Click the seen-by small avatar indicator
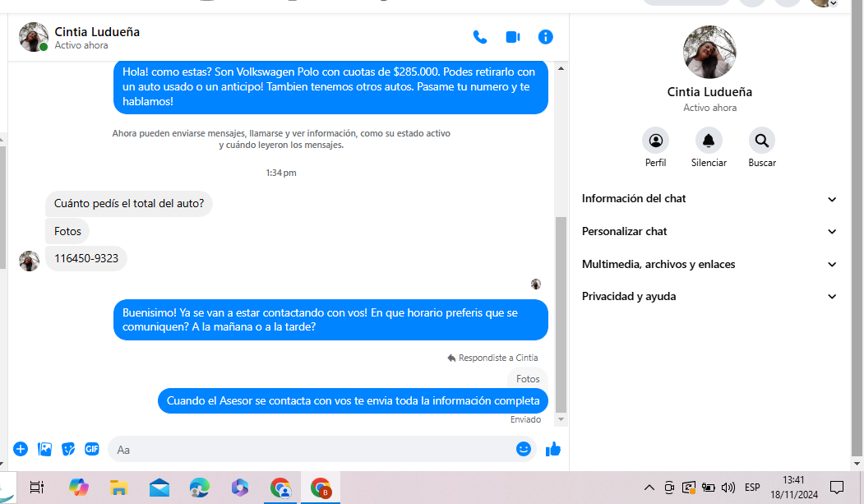This screenshot has height=504, width=864. click(x=536, y=284)
